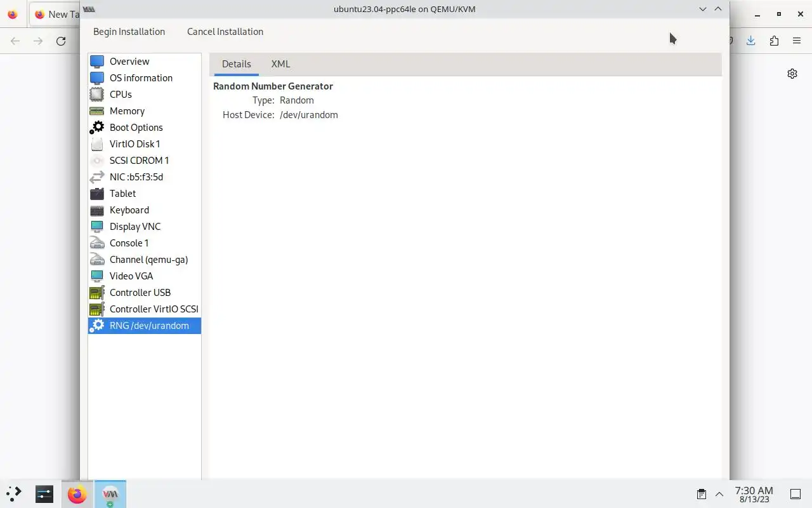Select the Tablet device icon

tap(96, 194)
